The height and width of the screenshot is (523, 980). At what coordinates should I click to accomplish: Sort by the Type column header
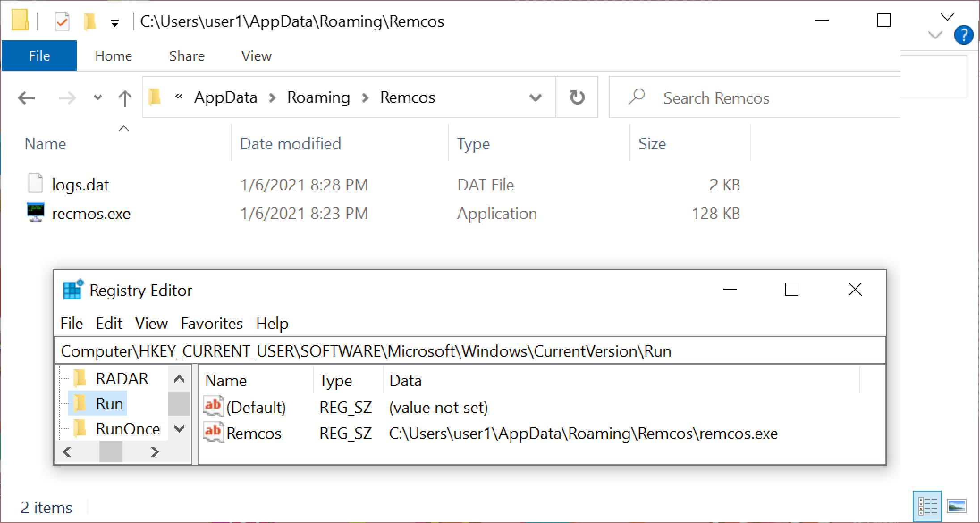(x=473, y=143)
